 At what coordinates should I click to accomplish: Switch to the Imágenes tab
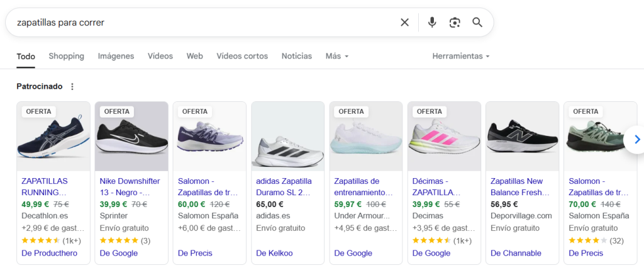click(116, 56)
